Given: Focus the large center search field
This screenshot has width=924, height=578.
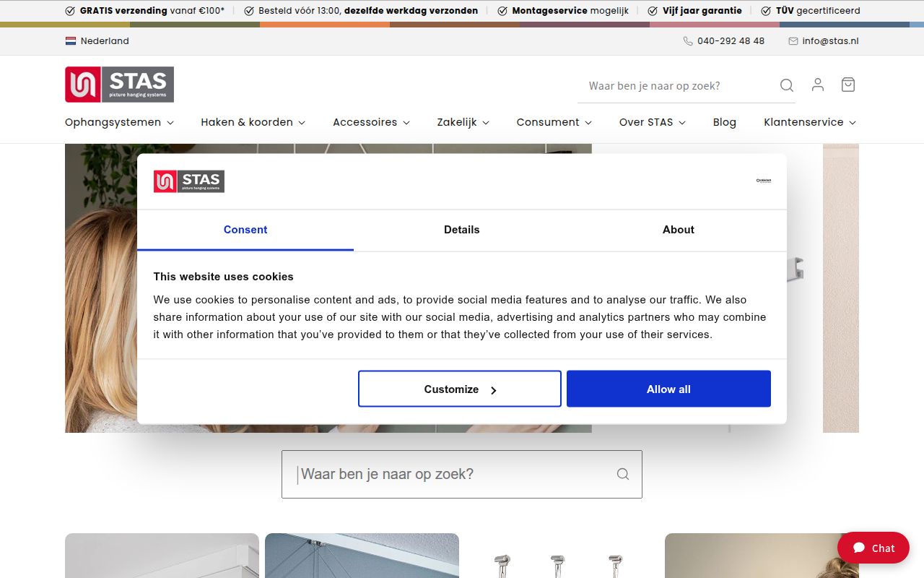Looking at the screenshot, I should tap(462, 474).
